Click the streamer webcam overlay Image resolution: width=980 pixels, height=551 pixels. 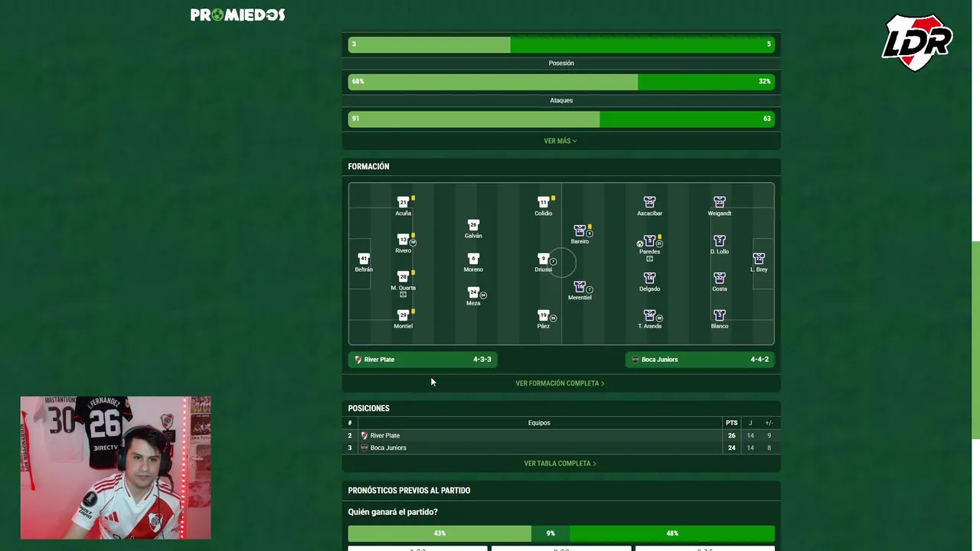pos(116,468)
